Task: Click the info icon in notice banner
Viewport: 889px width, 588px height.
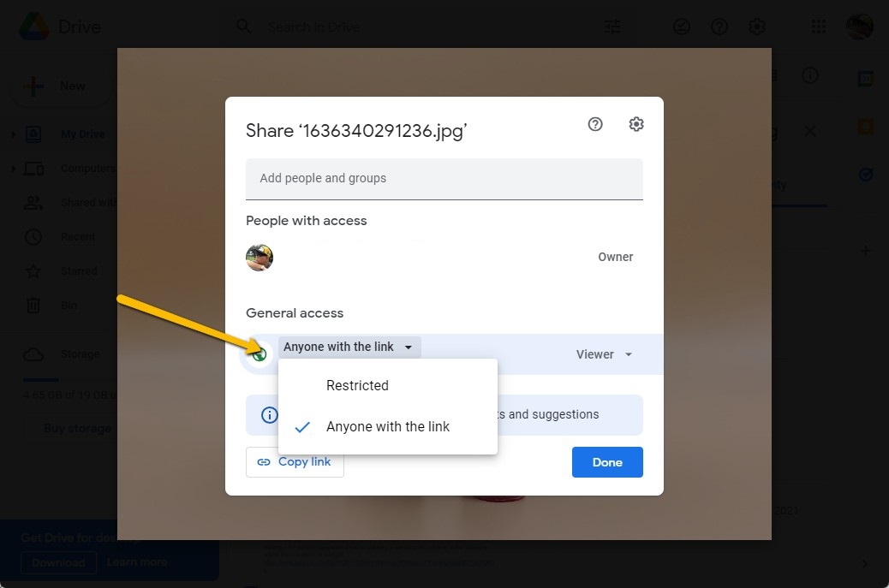Action: pos(269,414)
